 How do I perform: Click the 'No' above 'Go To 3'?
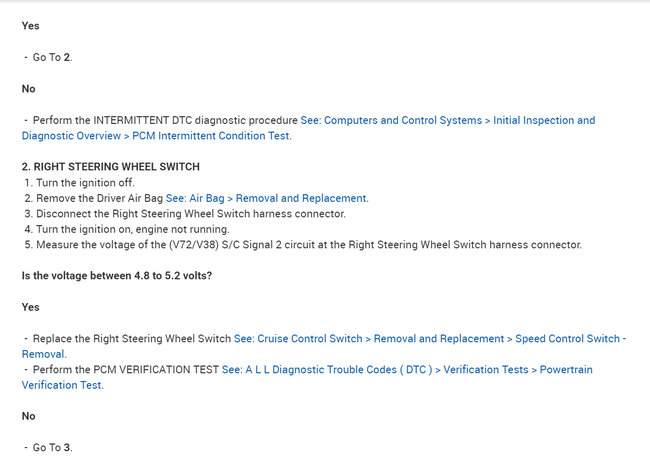click(28, 416)
